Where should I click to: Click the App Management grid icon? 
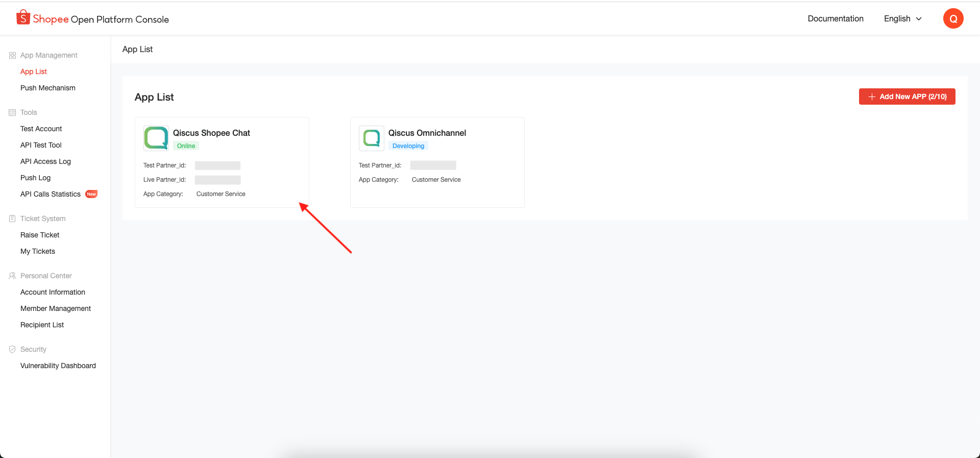pos(12,55)
